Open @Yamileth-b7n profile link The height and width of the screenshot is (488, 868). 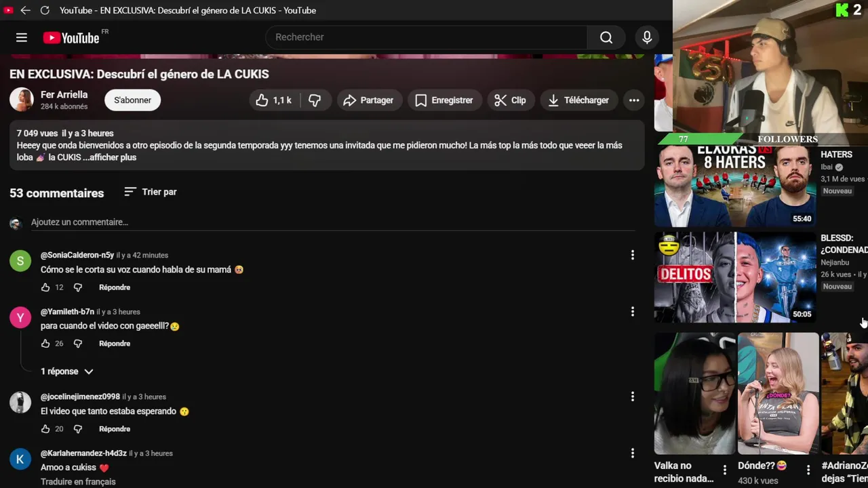coord(67,312)
